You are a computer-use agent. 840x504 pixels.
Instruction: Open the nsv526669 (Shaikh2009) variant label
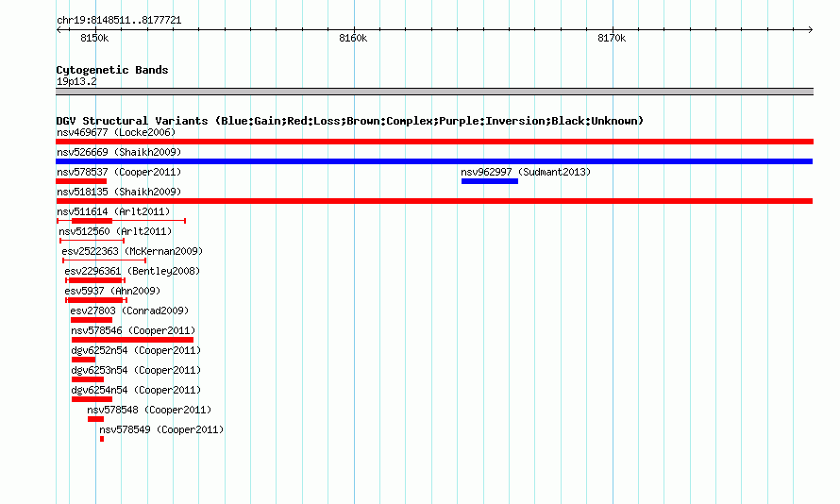(x=119, y=152)
